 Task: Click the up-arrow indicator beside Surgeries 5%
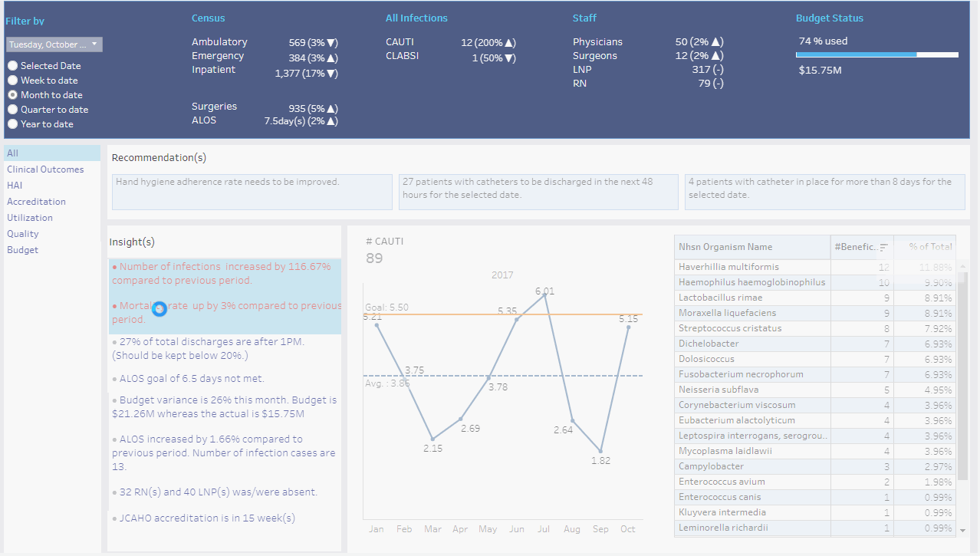click(333, 109)
